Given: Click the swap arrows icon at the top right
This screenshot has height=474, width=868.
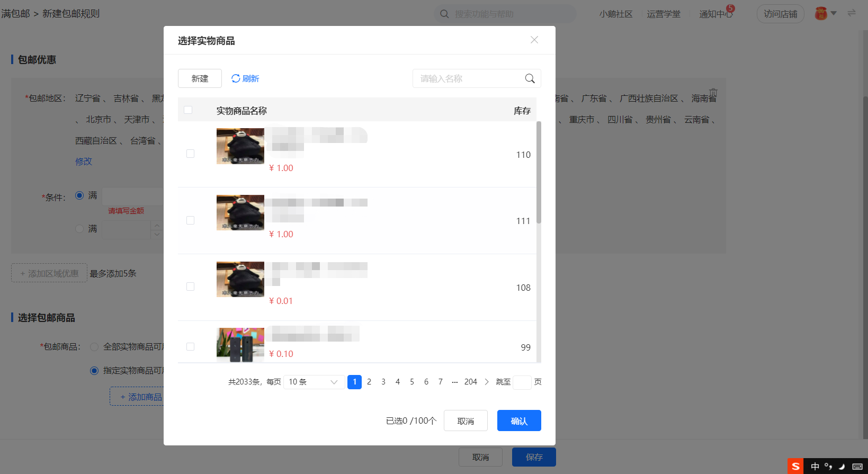Looking at the screenshot, I should click(x=852, y=13).
